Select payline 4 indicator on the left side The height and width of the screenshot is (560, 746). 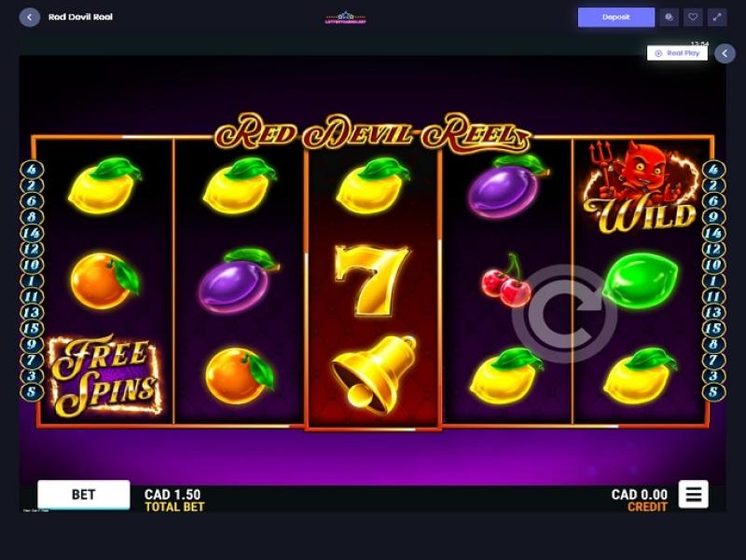(32, 170)
